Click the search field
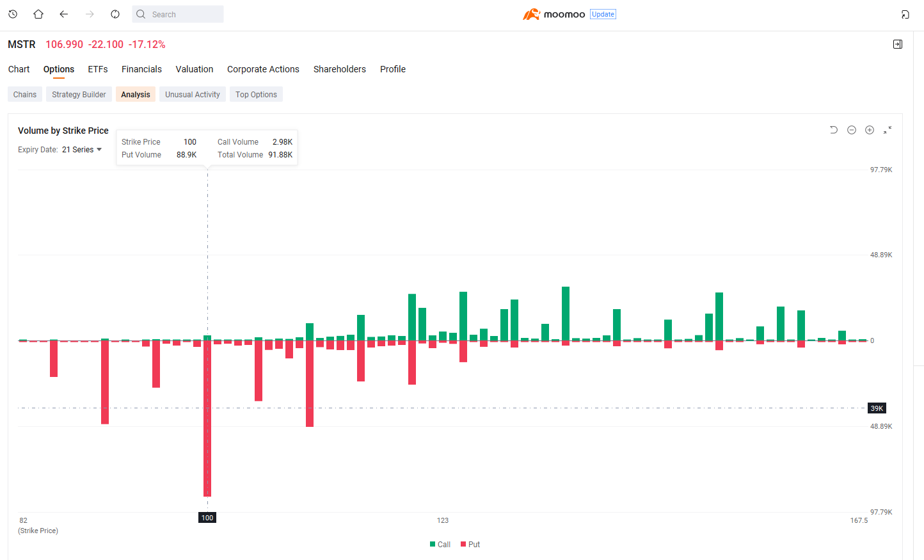 (x=178, y=14)
